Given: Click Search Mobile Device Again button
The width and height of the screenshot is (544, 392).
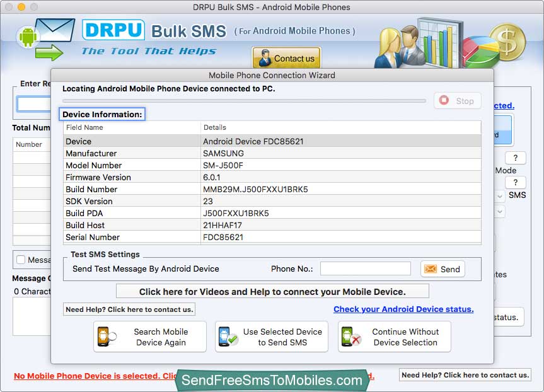Looking at the screenshot, I should (x=150, y=337).
